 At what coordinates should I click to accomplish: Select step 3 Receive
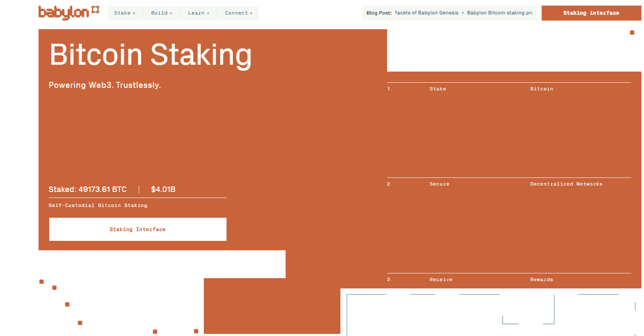pos(441,280)
